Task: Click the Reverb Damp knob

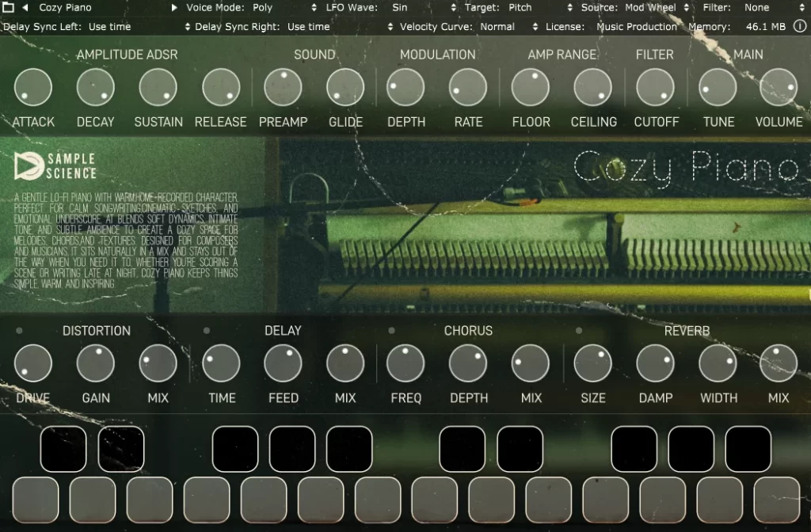Action: (655, 363)
